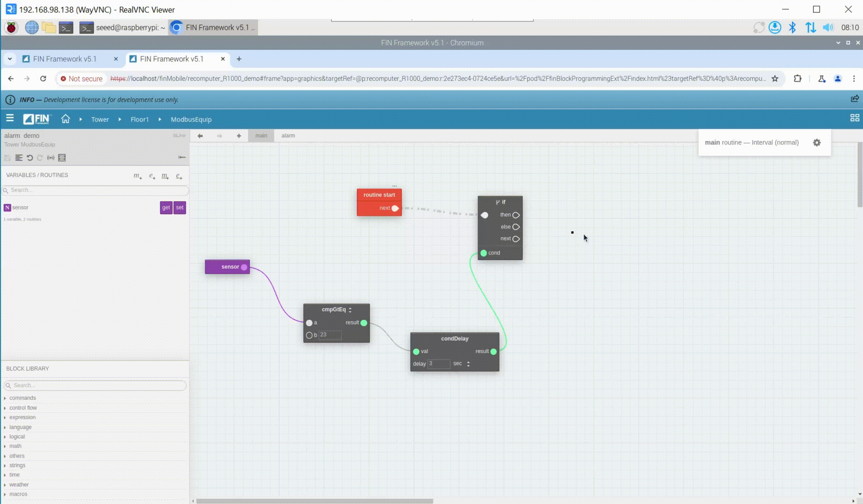Click the horizontal canvas scrollbar
This screenshot has height=504, width=863.
point(315,501)
